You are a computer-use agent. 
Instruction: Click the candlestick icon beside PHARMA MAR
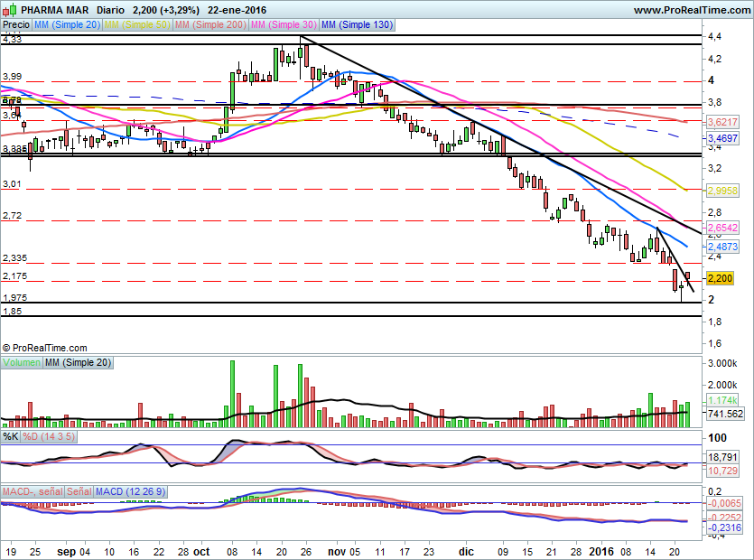[x=10, y=10]
